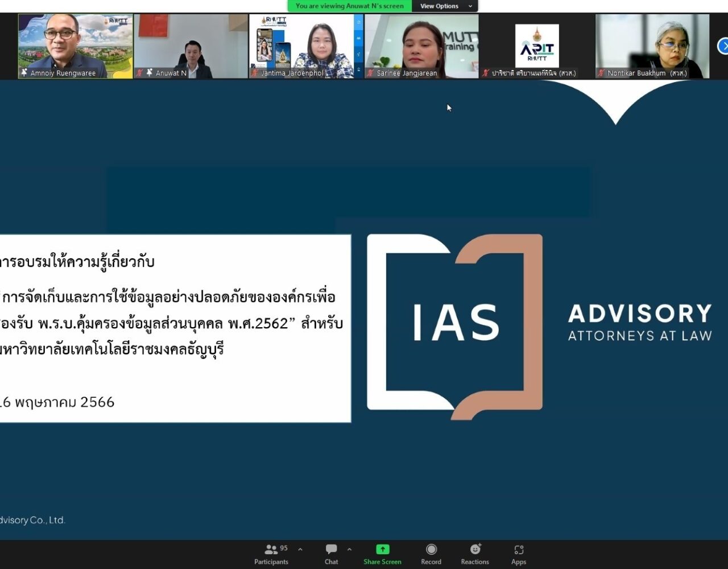
Task: Open the Apps panel
Action: pyautogui.click(x=519, y=554)
